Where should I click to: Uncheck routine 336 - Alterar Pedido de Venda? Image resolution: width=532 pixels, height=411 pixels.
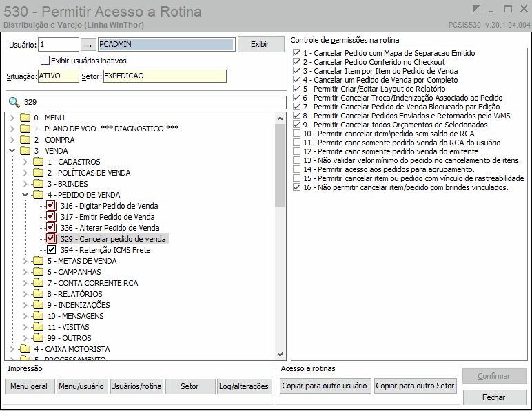click(51, 228)
